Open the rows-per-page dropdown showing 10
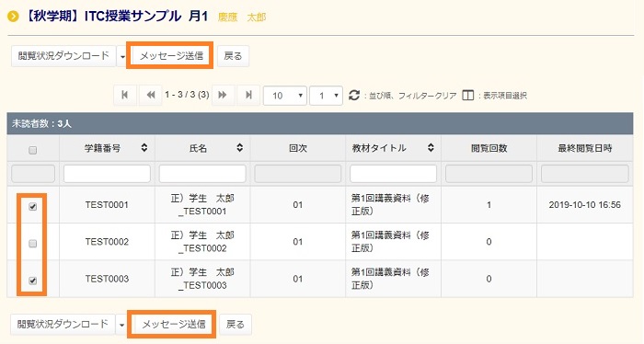The image size is (644, 344). pos(285,96)
